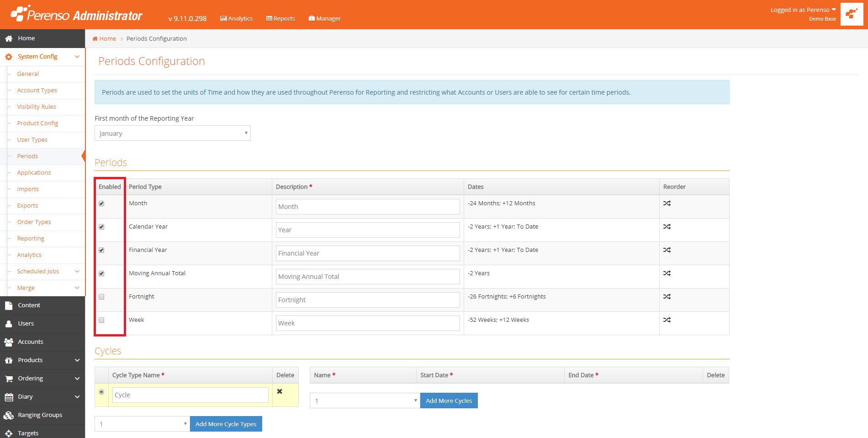The image size is (868, 438).
Task: Uncheck Moving Annual Total enabled checkbox
Action: (101, 273)
